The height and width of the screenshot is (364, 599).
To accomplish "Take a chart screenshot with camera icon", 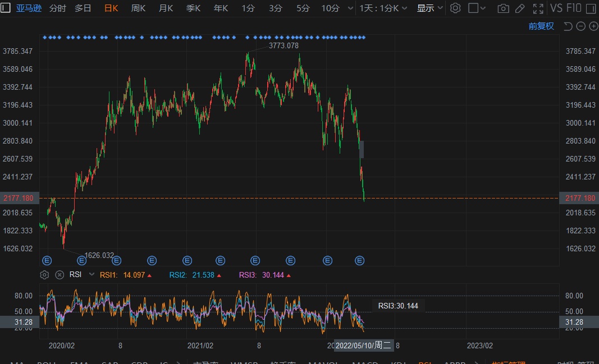I will click(x=504, y=8).
